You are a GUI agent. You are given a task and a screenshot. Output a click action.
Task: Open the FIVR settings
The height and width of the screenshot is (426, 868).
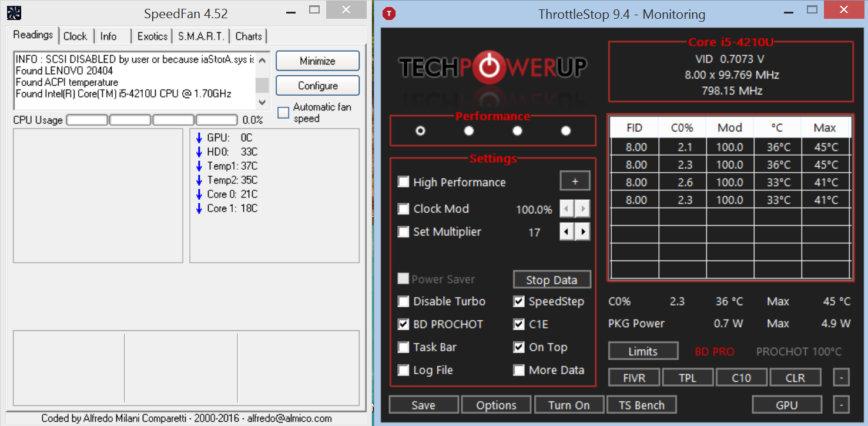click(x=635, y=377)
